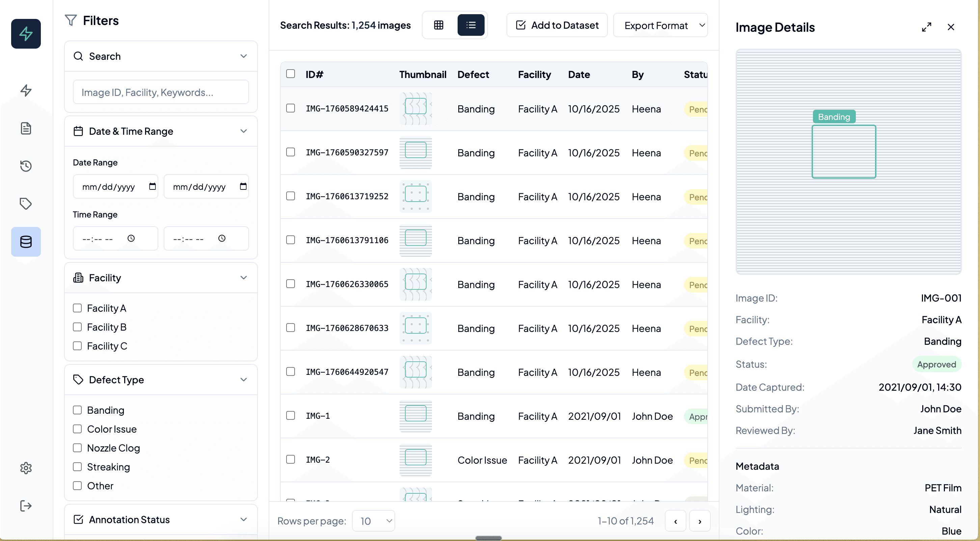Enable the Nozzle Clog defect filter
Viewport: 980px width, 541px height.
(77, 448)
